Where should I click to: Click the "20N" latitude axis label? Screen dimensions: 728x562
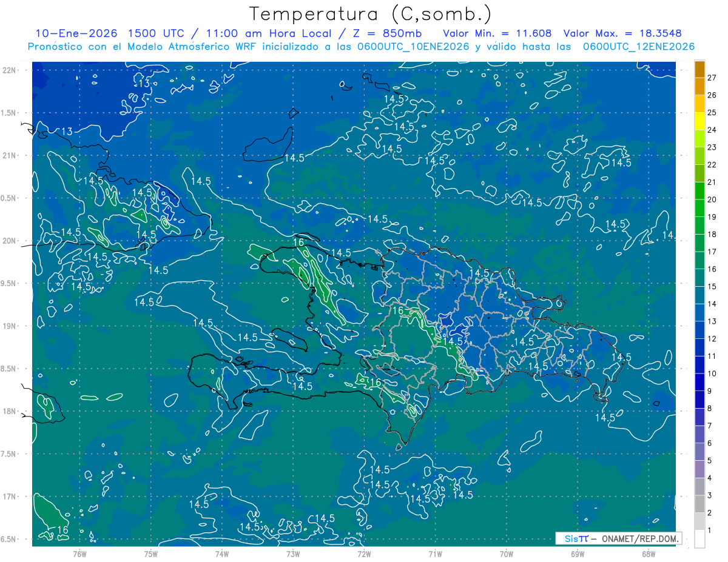[9, 241]
